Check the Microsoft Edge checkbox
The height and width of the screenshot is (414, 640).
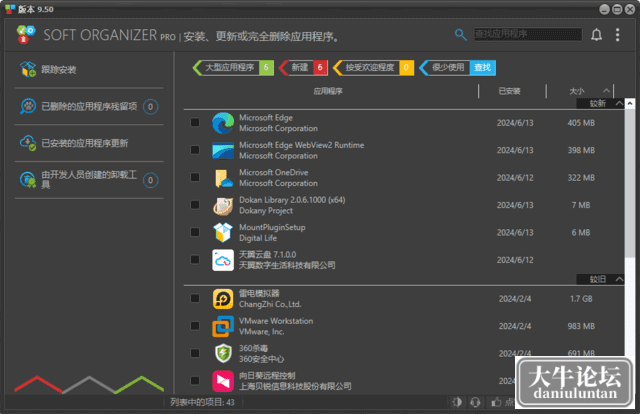pyautogui.click(x=195, y=122)
